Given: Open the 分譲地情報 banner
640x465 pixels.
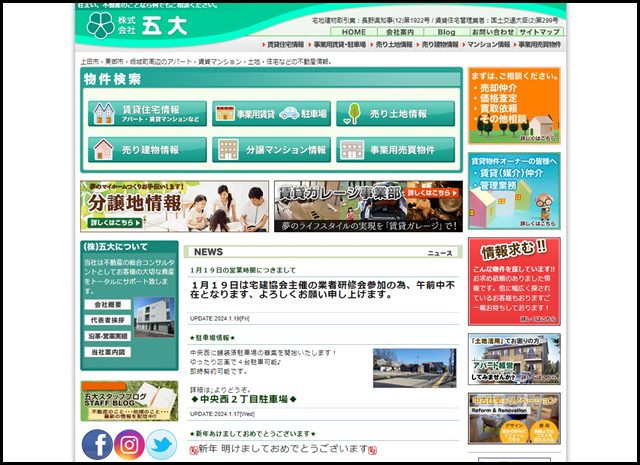Looking at the screenshot, I should (175, 206).
